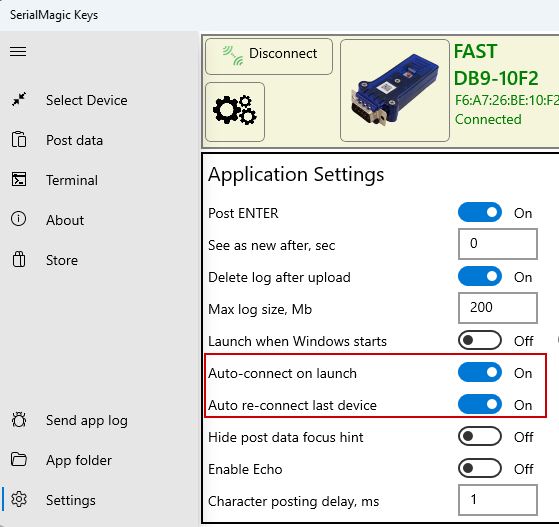Open the Post data page
The height and width of the screenshot is (527, 559).
[75, 140]
